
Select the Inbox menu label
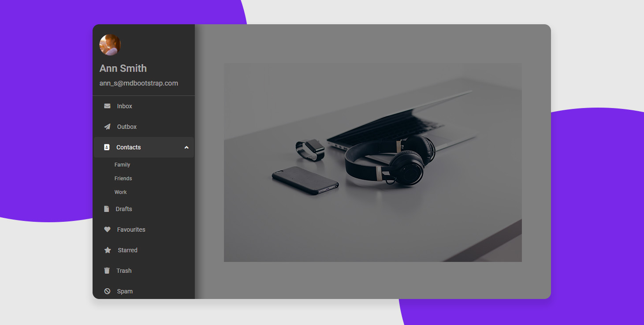pos(124,106)
